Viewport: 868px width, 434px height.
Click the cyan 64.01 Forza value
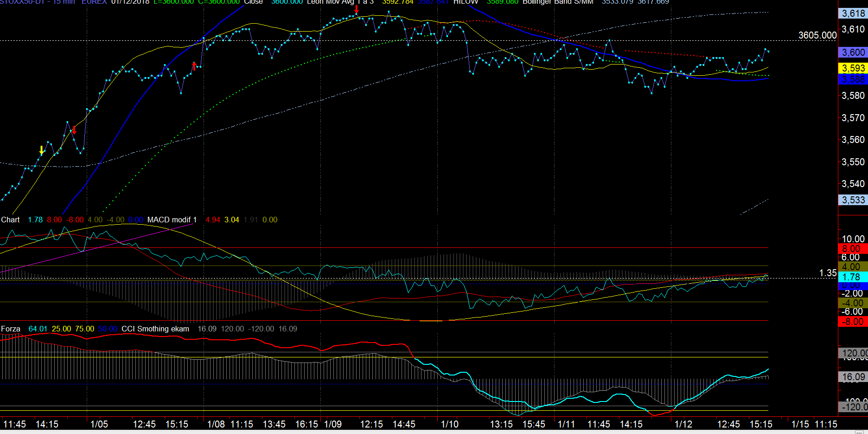coord(38,329)
